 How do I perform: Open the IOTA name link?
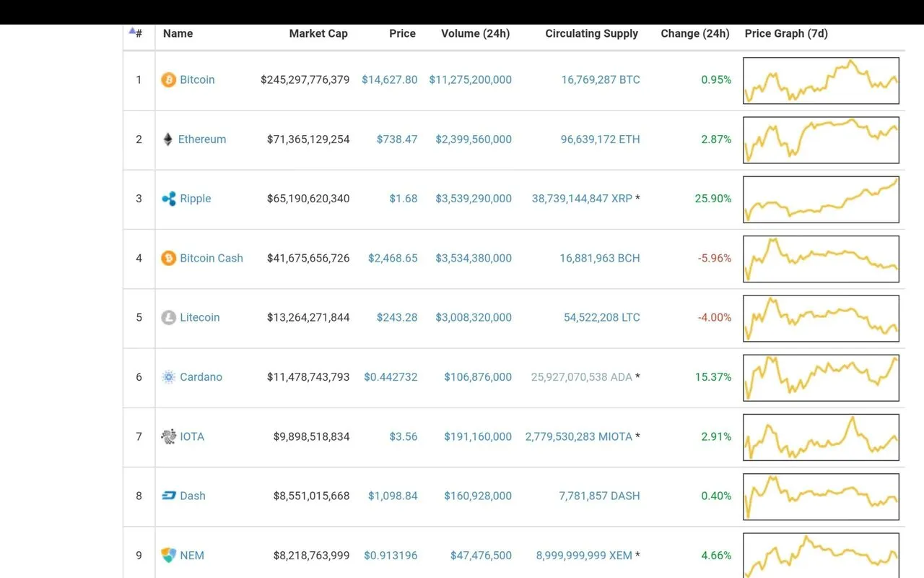(192, 436)
